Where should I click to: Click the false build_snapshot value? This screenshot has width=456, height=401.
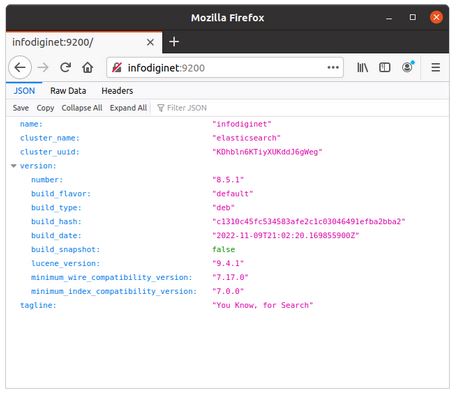224,249
